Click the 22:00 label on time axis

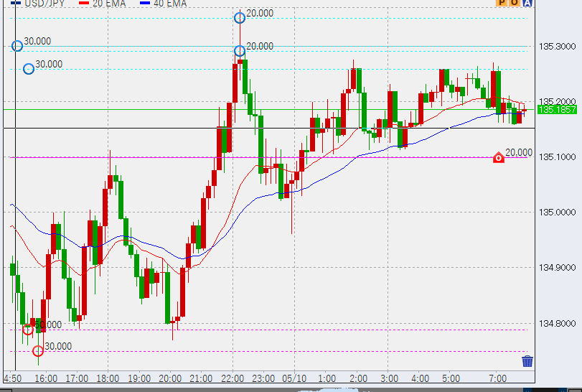click(x=233, y=378)
